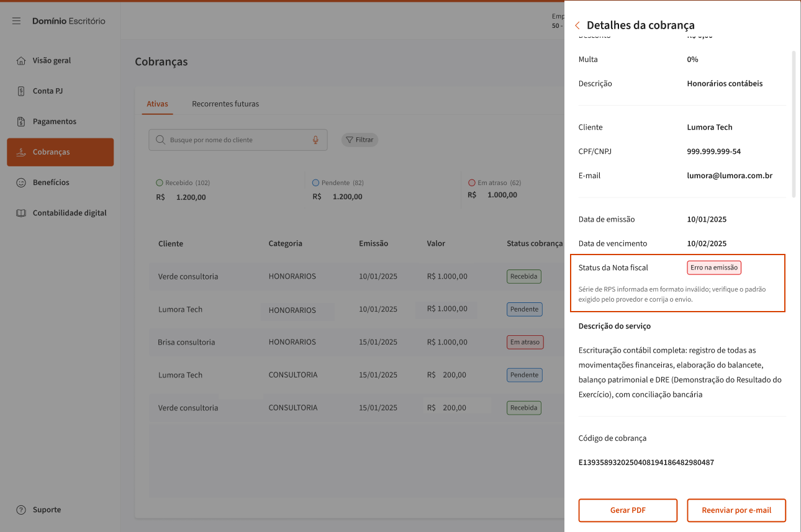Click the Reenviar por e-mail button
The image size is (801, 532).
point(736,510)
